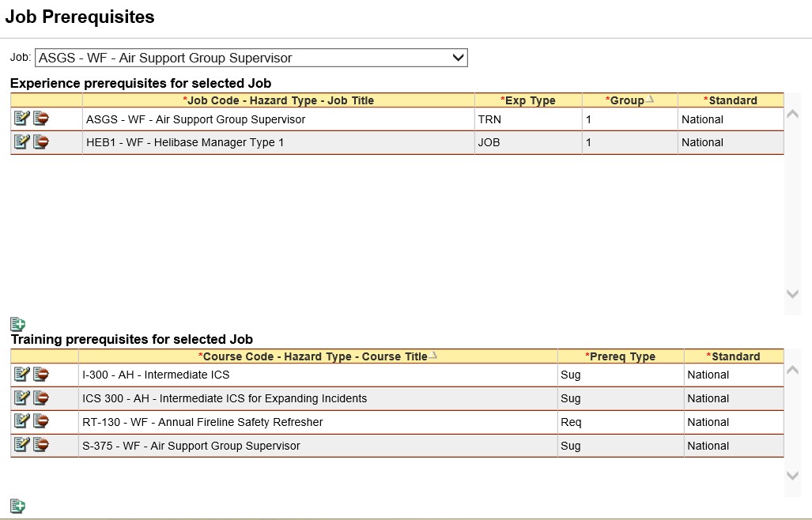Click experience table scroll down arrow
Image resolution: width=812 pixels, height=520 pixels.
click(792, 294)
